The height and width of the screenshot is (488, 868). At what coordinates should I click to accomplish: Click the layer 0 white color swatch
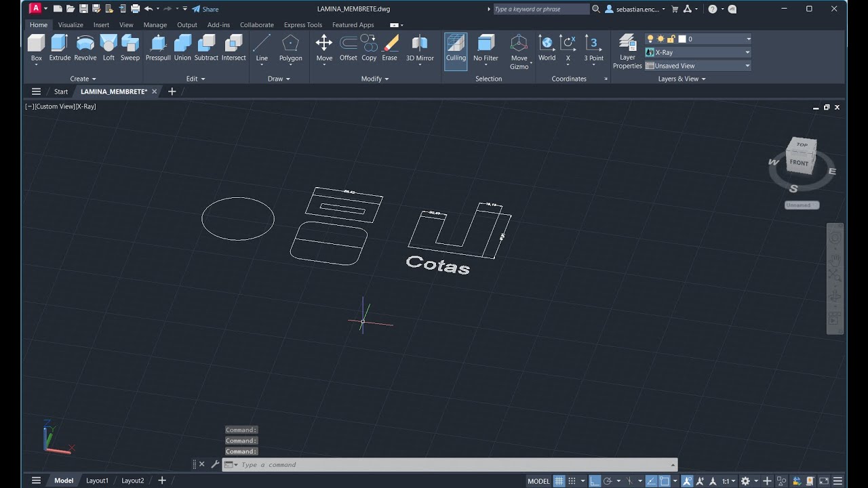pos(682,39)
